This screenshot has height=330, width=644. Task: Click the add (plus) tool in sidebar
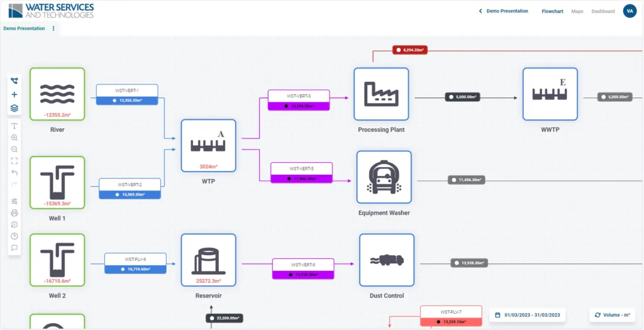coord(14,94)
